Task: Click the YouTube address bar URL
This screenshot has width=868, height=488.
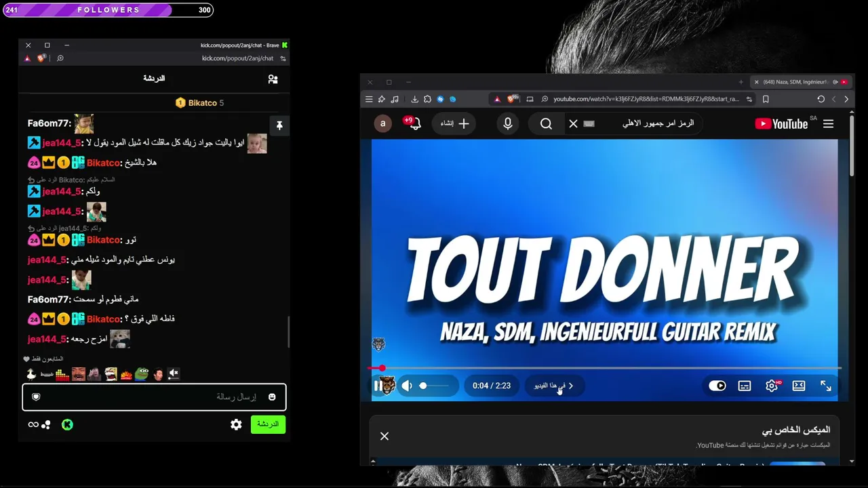Action: (646, 99)
